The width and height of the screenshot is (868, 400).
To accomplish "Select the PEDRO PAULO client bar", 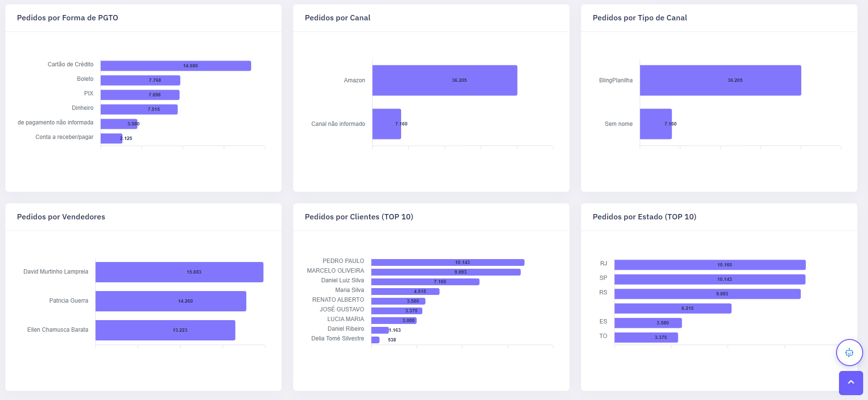I will coord(448,262).
